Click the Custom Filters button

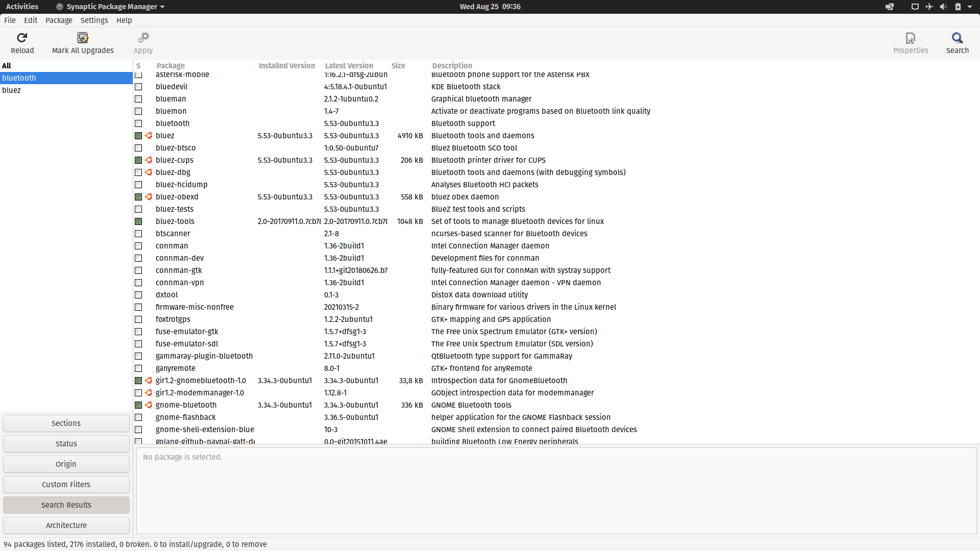click(x=66, y=485)
